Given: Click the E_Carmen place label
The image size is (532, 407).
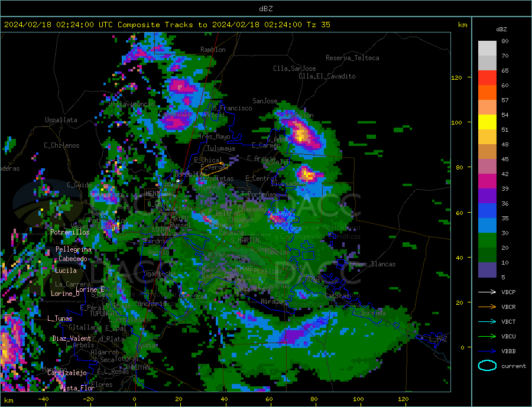Looking at the screenshot, I should [x=266, y=145].
